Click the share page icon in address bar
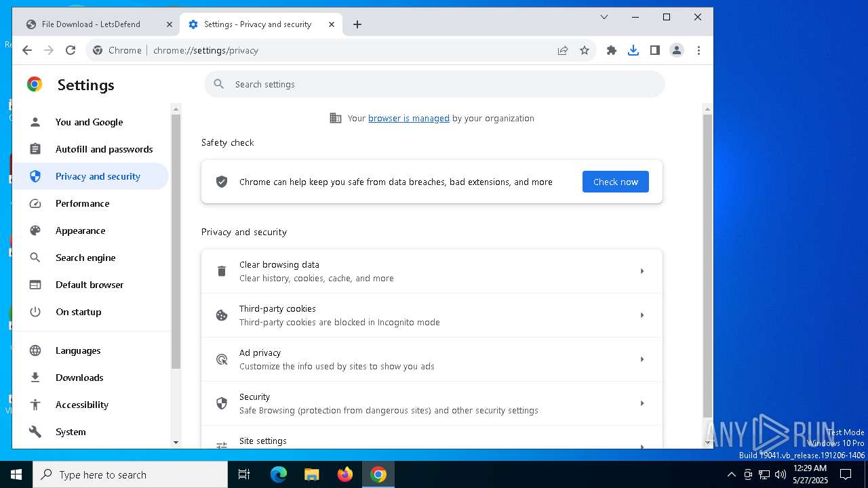868x488 pixels. pyautogui.click(x=563, y=50)
